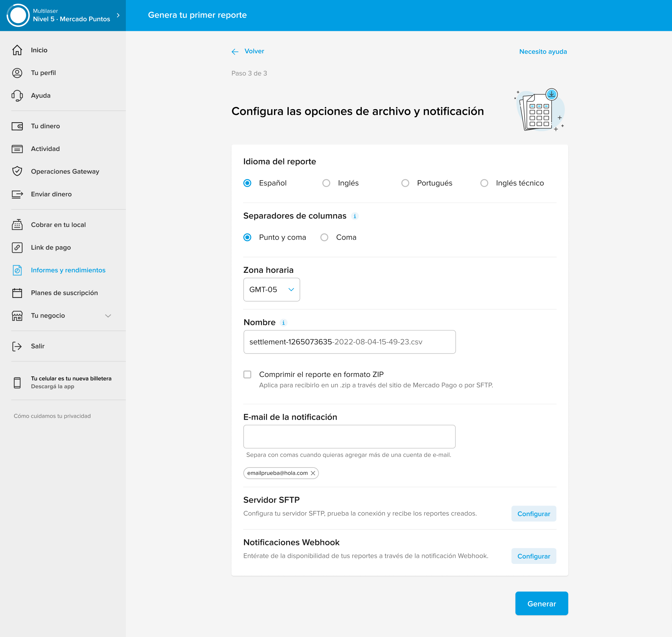Click the Necesito ayuda link

click(x=543, y=52)
